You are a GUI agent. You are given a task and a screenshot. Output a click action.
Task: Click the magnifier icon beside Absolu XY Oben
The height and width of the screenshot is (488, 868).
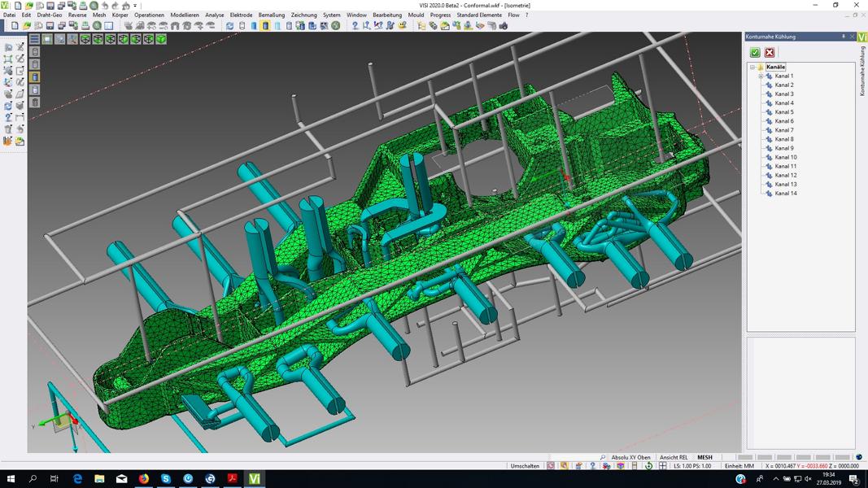pos(602,458)
